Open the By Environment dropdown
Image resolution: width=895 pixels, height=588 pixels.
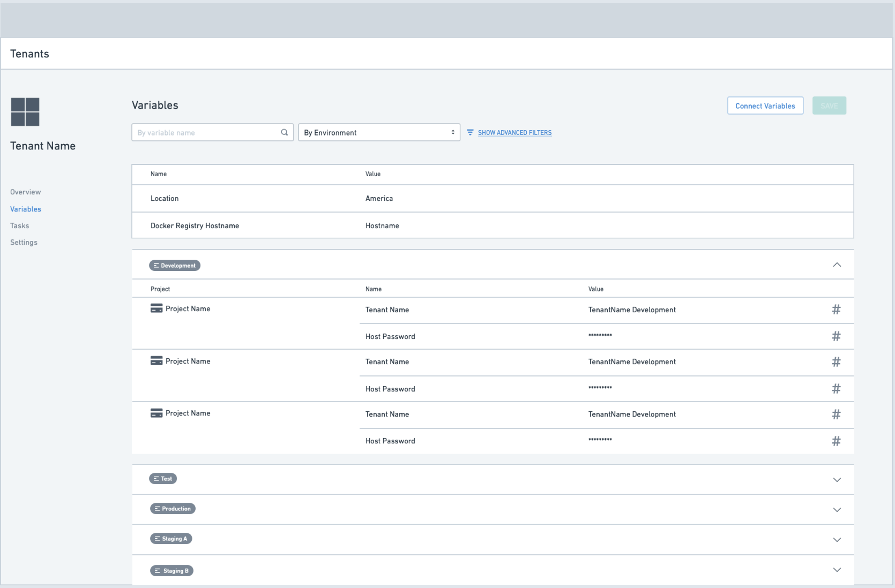(379, 132)
